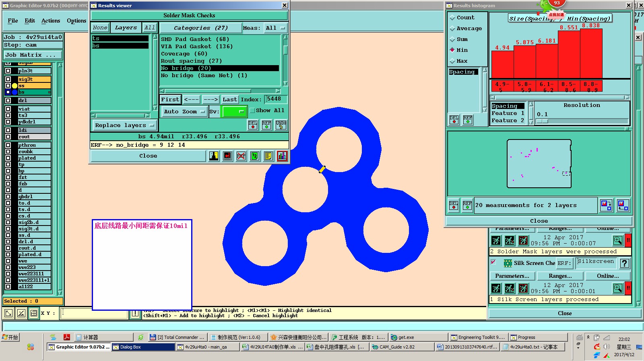Select the Min radio option
644x361 pixels.
(x=452, y=50)
